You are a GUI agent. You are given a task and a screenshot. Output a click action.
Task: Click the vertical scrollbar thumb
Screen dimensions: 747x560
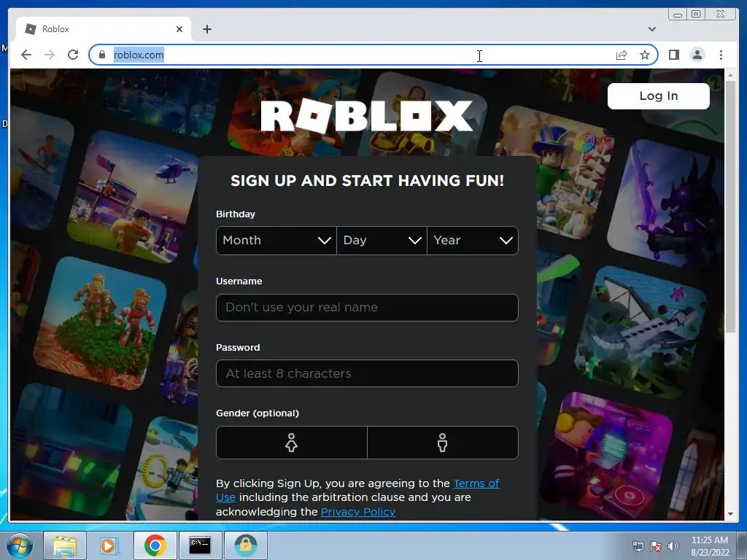click(730, 206)
